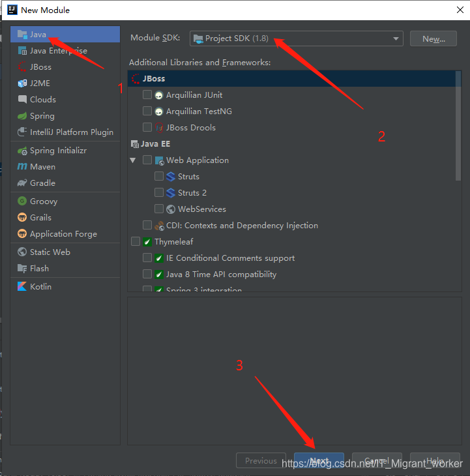The height and width of the screenshot is (476, 470).
Task: Select the Java folder icon in module list
Action: pyautogui.click(x=22, y=35)
